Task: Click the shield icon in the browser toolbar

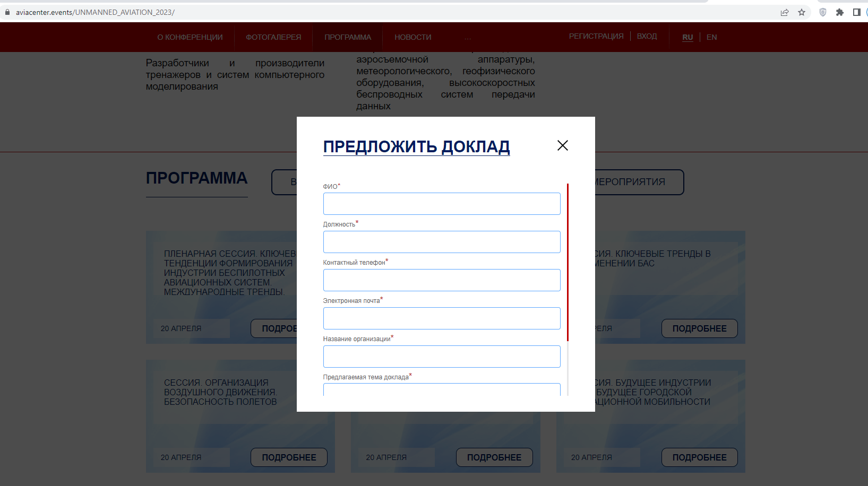Action: [x=823, y=12]
